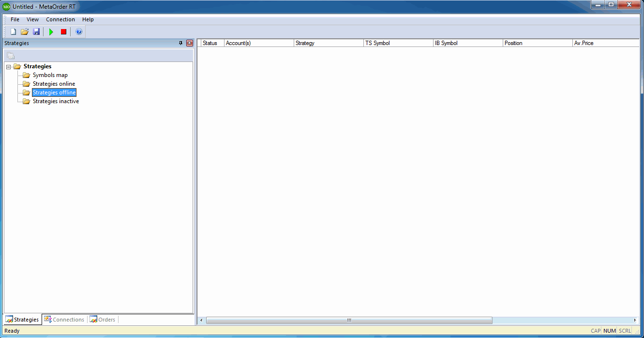The image size is (644, 338).
Task: Click the grayed panel toolbar icon under Strategies
Action: pyautogui.click(x=11, y=55)
